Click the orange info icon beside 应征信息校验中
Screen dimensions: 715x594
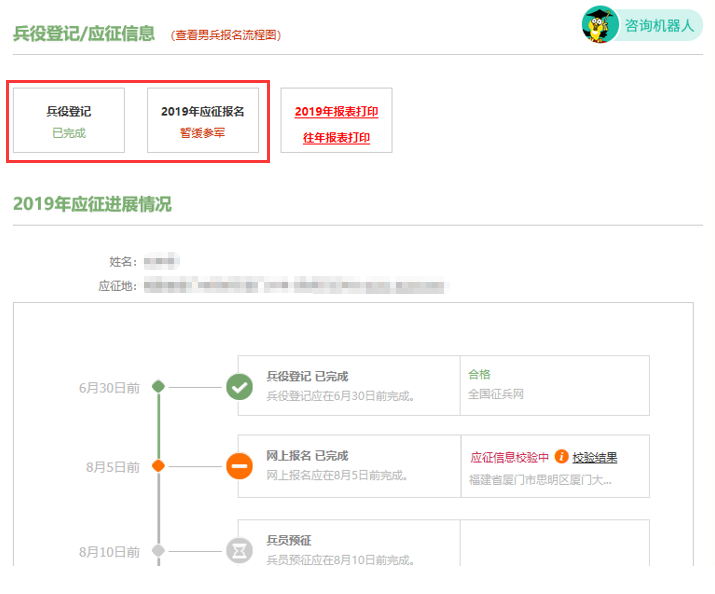561,457
